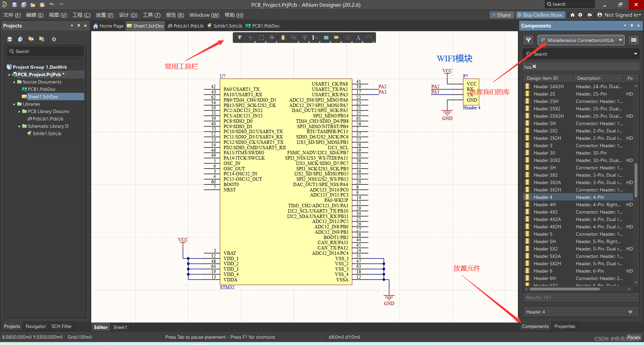Click the Buy Online Now button
This screenshot has width=644, height=345.
[540, 15]
